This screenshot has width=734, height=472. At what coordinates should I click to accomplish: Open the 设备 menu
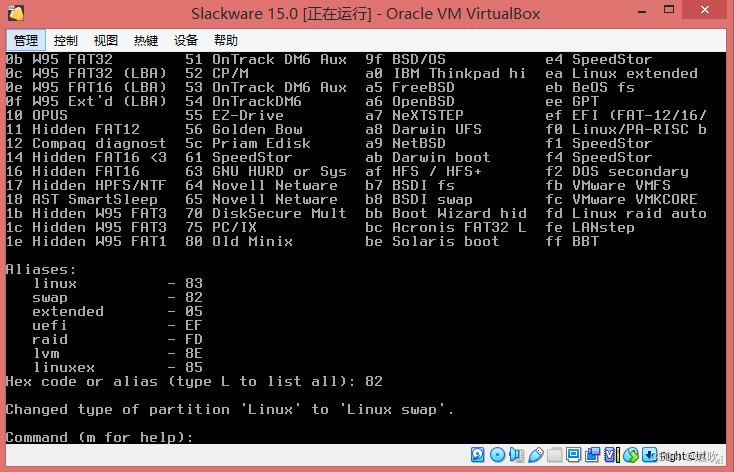tap(186, 40)
